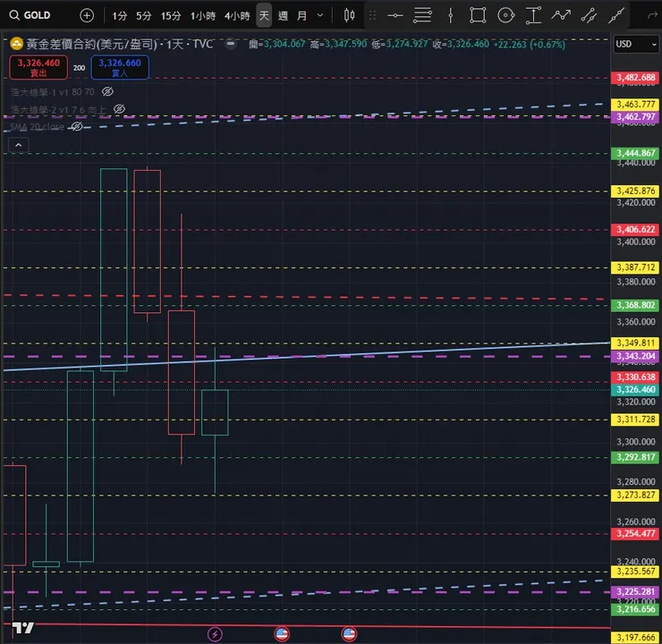This screenshot has width=662, height=644.
Task: Toggle visibility of 浩大線學-1 indicator
Action: [107, 91]
